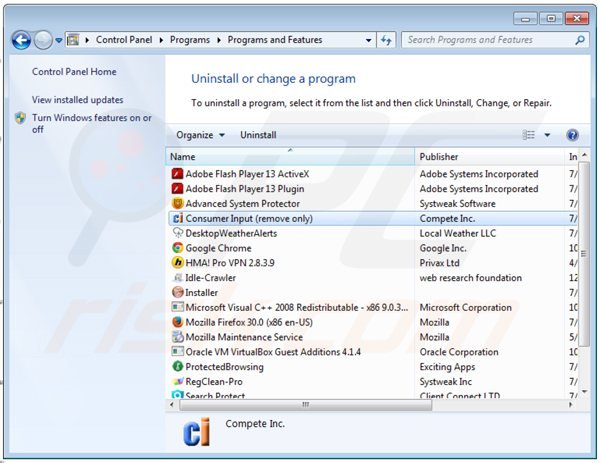The image size is (600, 463).
Task: Click publisher web research foundation
Action: 471,277
